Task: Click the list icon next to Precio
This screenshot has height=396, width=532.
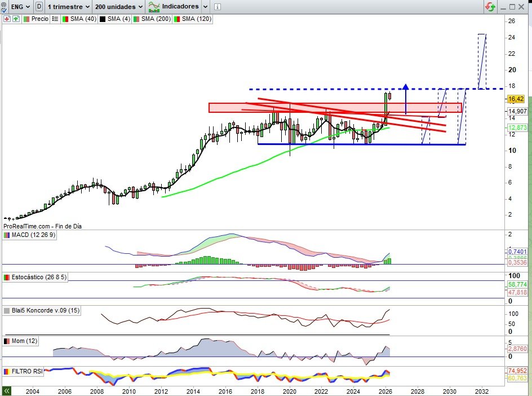Action: pyautogui.click(x=55, y=19)
